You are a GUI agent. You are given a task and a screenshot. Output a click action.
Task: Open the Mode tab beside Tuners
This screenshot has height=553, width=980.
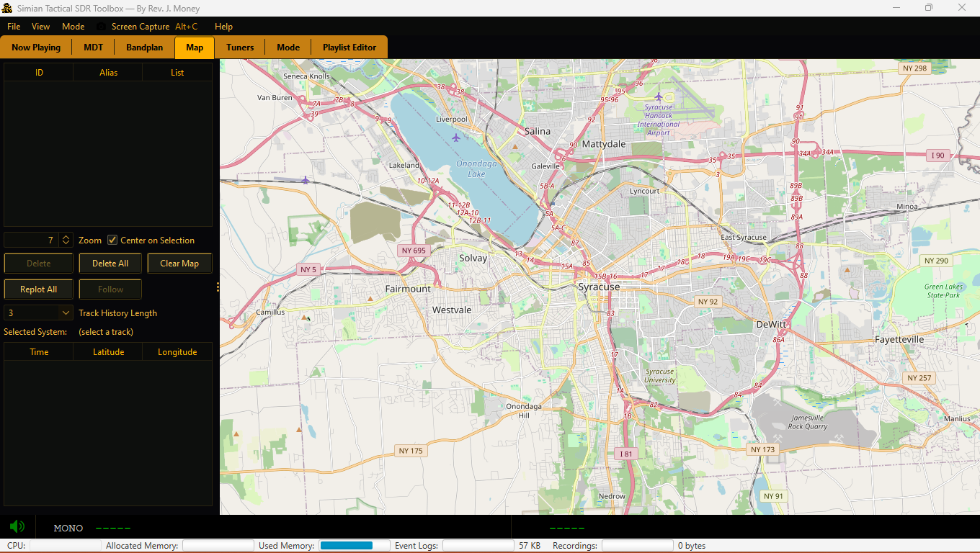(x=288, y=48)
